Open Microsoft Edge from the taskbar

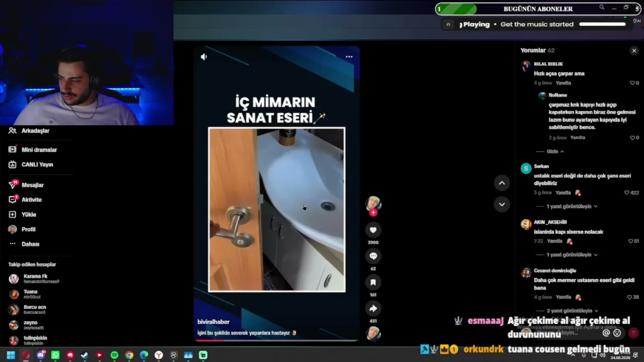point(144,355)
